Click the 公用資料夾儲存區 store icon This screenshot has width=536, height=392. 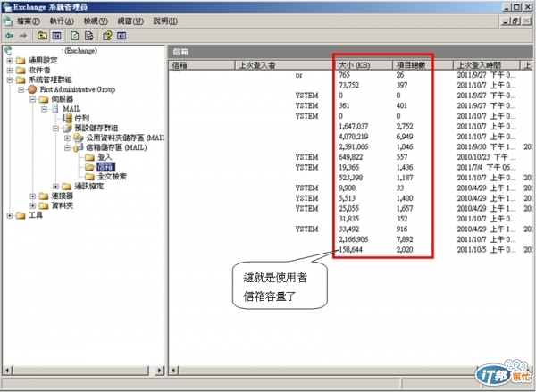(79, 138)
